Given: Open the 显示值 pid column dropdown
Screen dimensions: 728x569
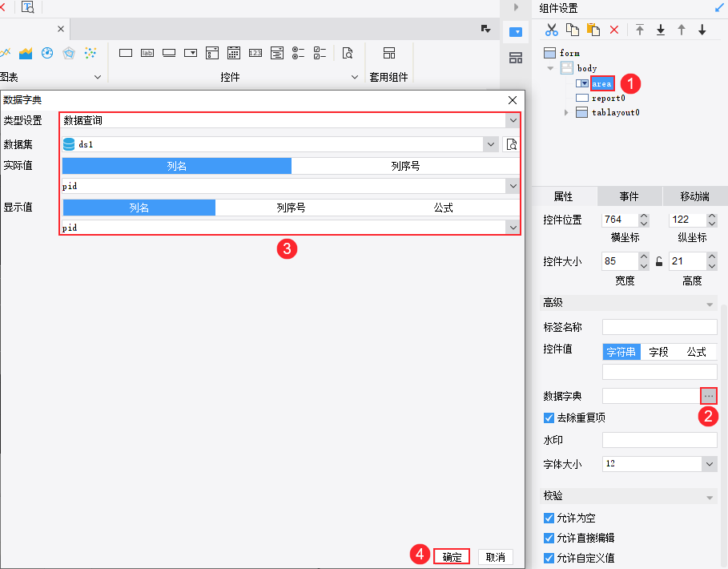Looking at the screenshot, I should tap(513, 228).
